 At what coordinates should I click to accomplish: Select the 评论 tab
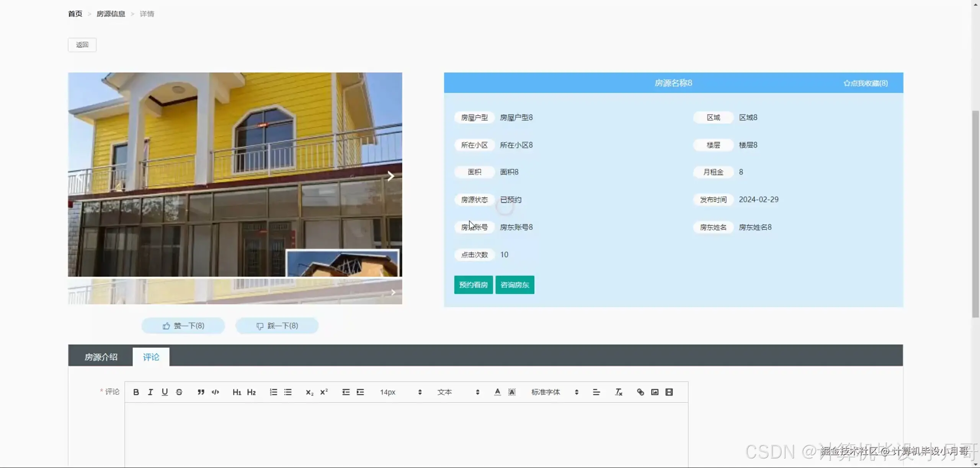pyautogui.click(x=151, y=357)
